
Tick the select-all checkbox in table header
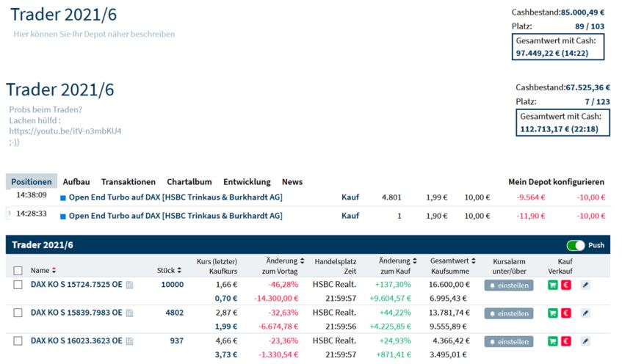(18, 271)
